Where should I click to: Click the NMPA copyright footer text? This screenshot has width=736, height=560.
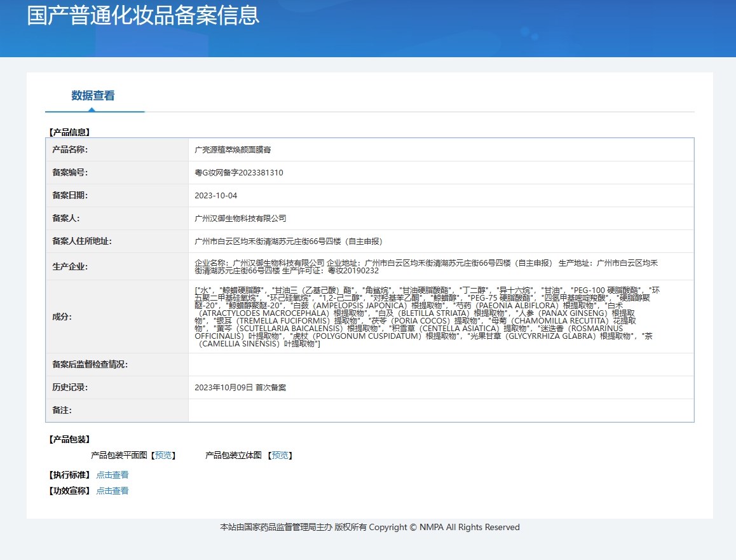(369, 527)
